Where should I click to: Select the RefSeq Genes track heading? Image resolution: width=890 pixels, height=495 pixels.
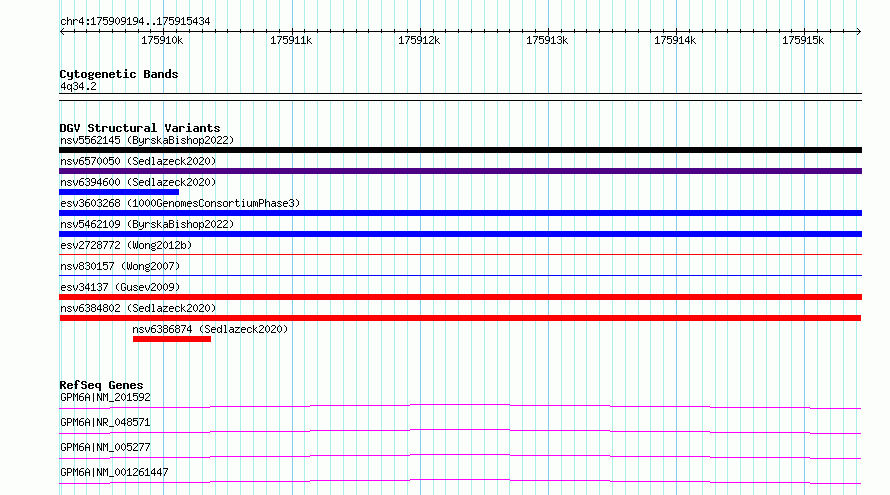(101, 385)
